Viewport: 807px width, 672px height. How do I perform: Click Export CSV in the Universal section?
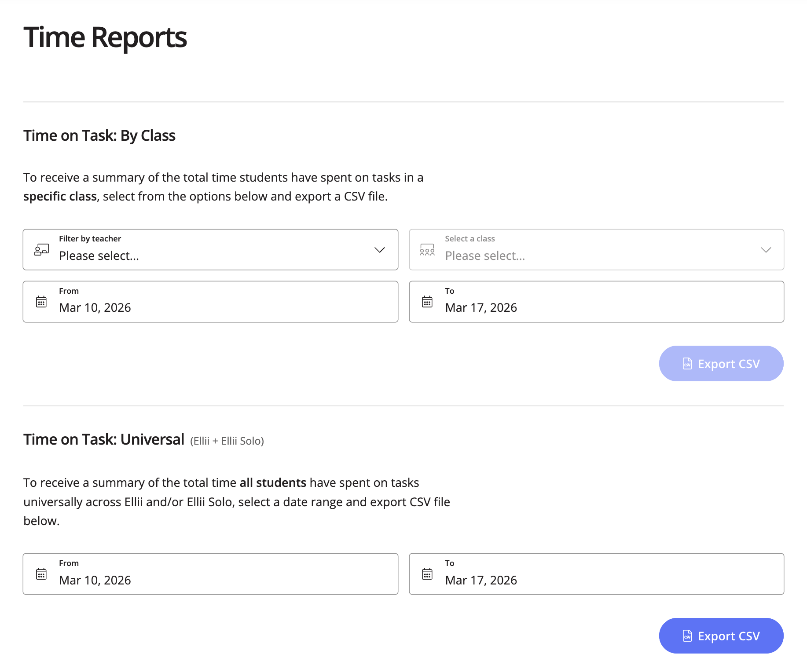721,635
